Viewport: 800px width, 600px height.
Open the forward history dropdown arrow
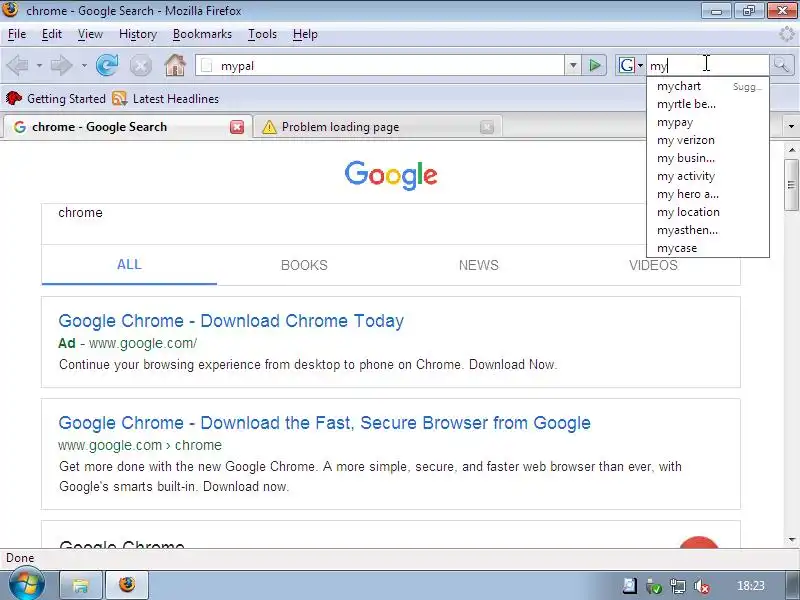pos(84,66)
